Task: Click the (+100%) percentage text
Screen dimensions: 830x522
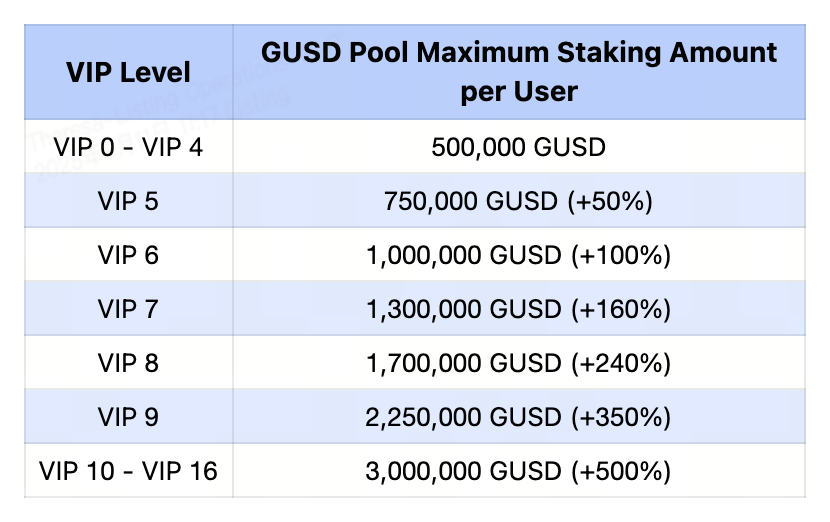Action: point(620,255)
